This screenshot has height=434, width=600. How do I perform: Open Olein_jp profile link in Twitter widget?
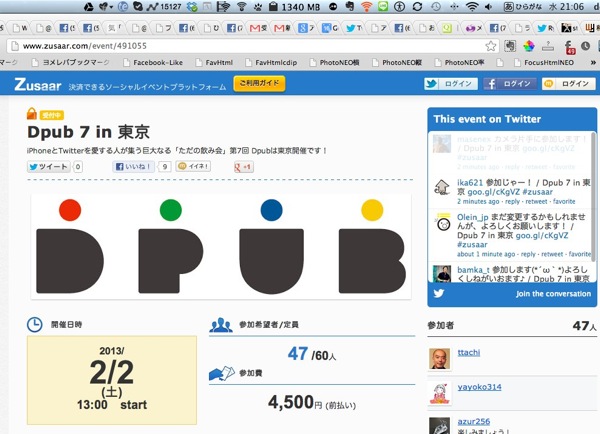pyautogui.click(x=473, y=217)
